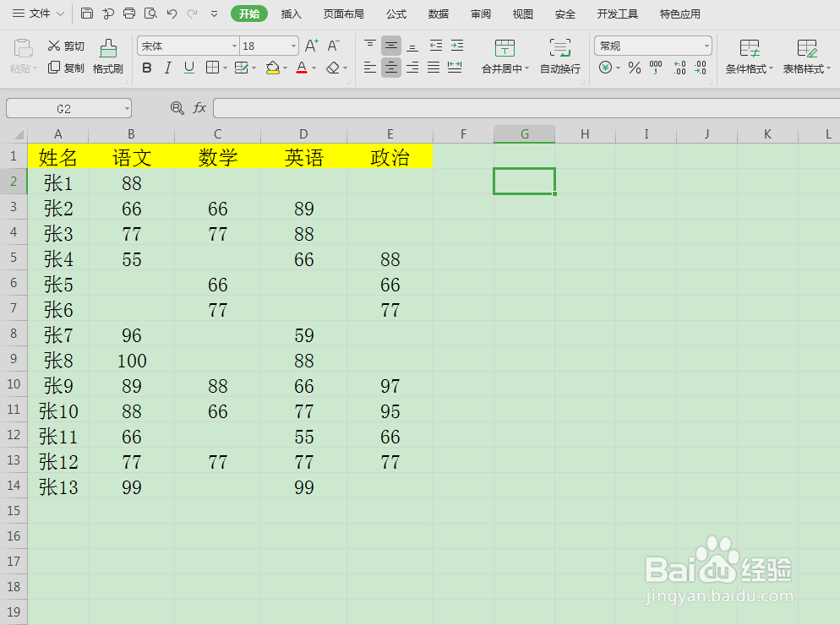Align text right
This screenshot has width=840, height=625.
tap(412, 68)
